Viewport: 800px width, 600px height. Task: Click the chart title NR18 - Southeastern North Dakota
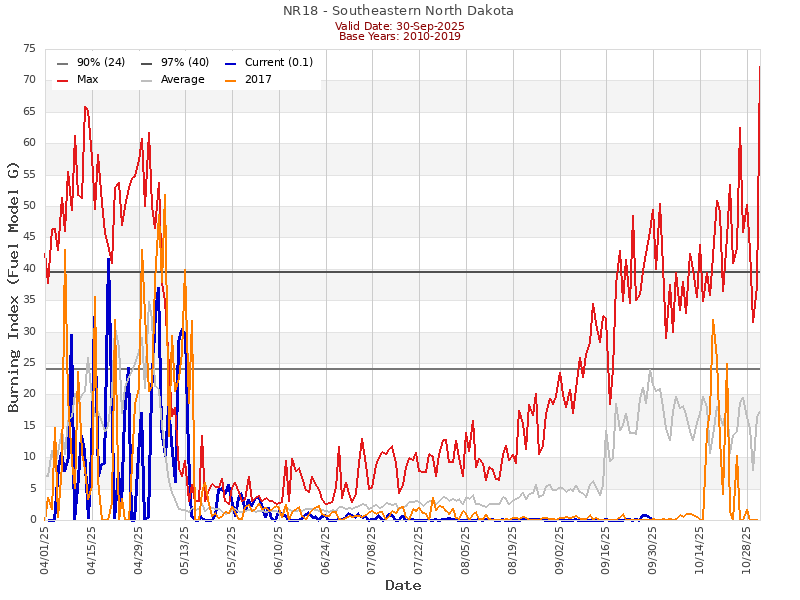click(399, 11)
